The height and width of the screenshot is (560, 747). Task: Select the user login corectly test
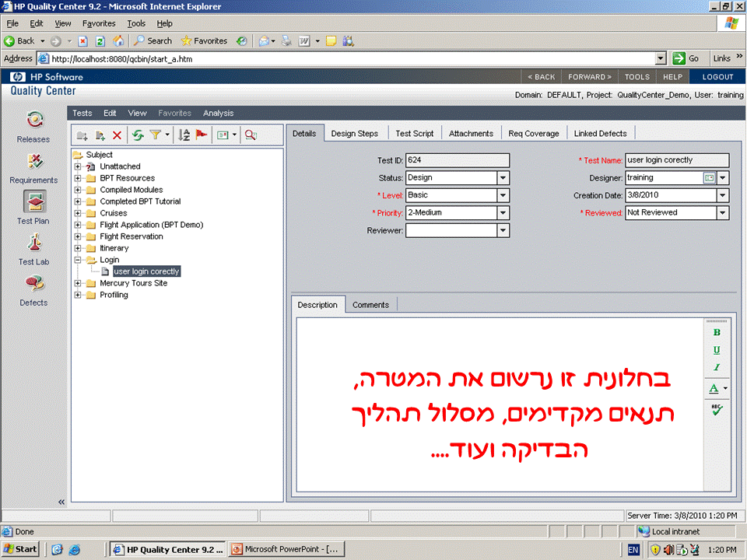tap(147, 271)
